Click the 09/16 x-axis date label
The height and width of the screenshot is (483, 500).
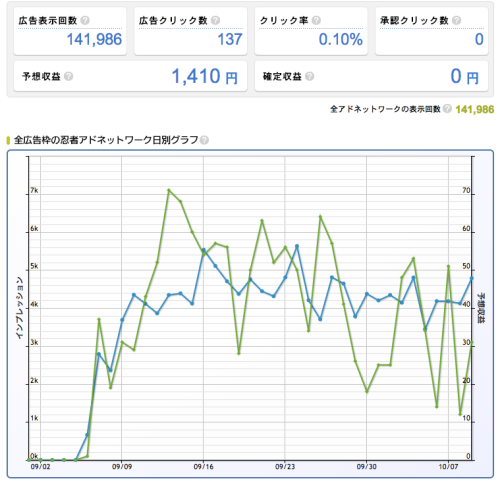(x=203, y=467)
